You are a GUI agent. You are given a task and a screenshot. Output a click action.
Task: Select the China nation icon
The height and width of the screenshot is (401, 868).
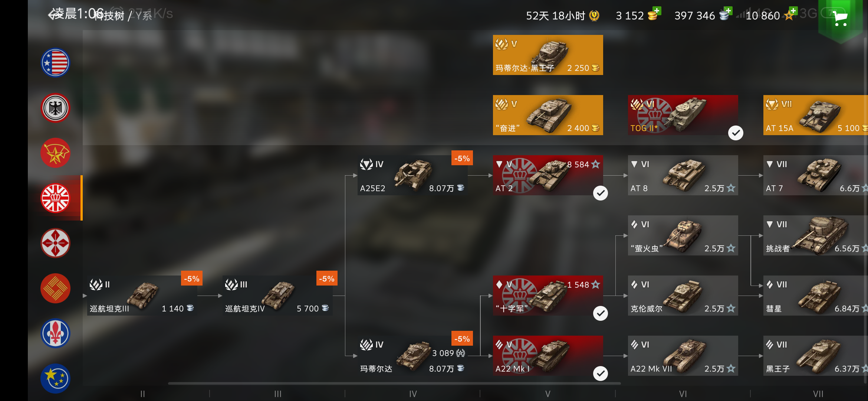click(x=55, y=288)
